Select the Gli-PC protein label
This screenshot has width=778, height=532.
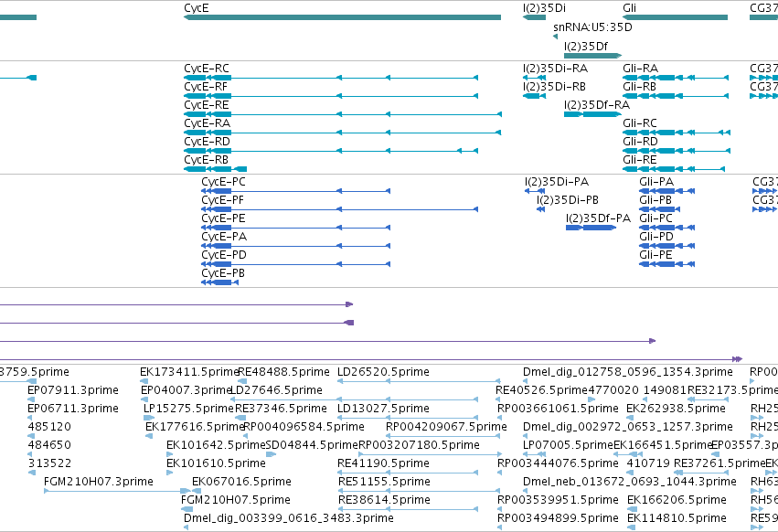[656, 218]
